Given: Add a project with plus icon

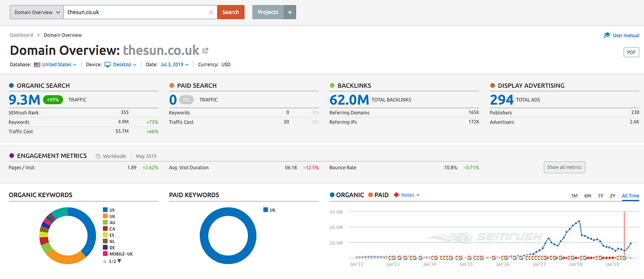Looking at the screenshot, I should coord(290,12).
